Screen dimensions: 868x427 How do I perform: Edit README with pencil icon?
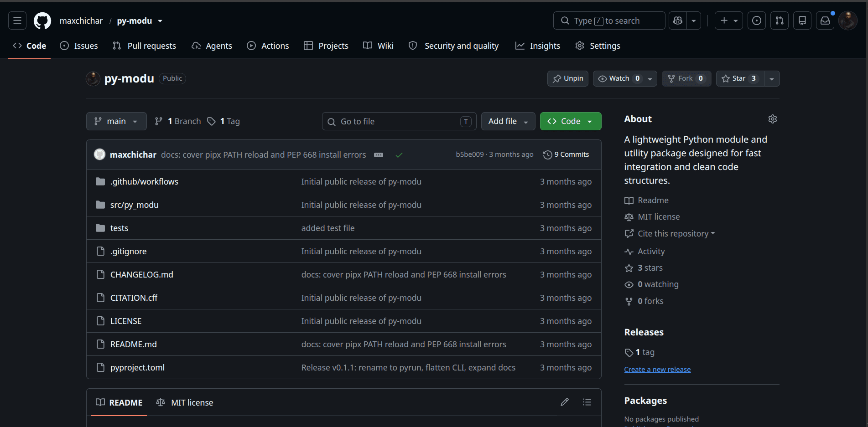click(x=565, y=402)
